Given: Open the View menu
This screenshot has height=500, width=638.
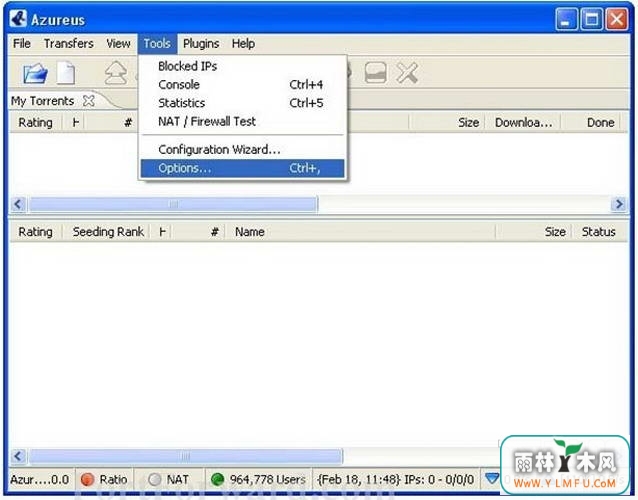Looking at the screenshot, I should tap(118, 44).
